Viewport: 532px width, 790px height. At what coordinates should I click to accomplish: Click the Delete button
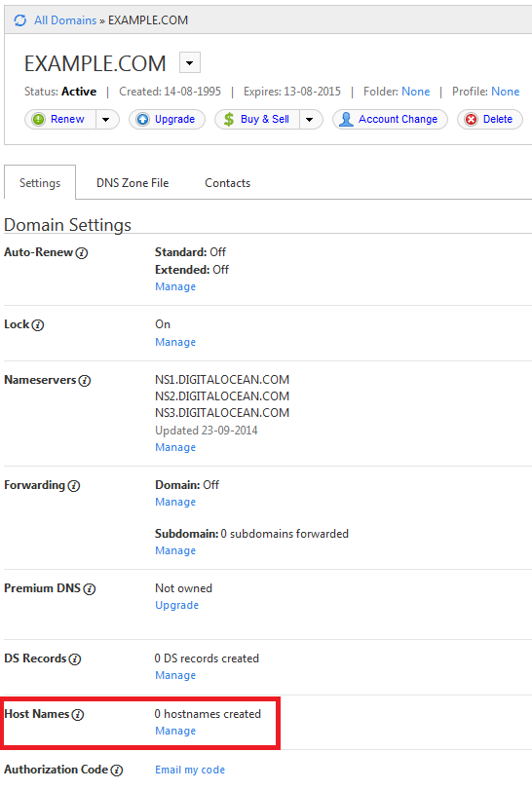click(x=490, y=120)
